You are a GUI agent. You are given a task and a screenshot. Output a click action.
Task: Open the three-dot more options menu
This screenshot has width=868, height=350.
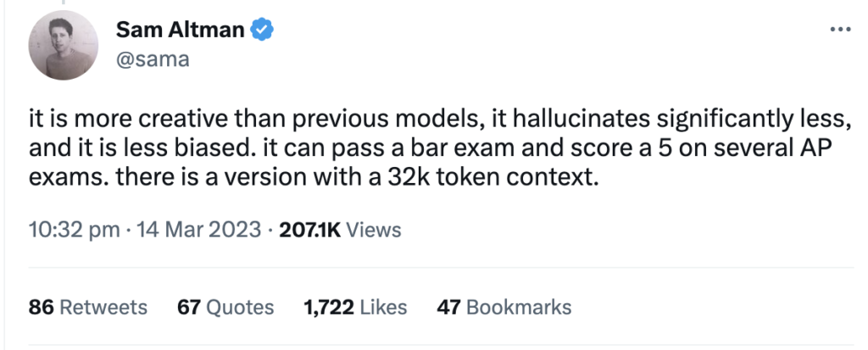click(841, 30)
